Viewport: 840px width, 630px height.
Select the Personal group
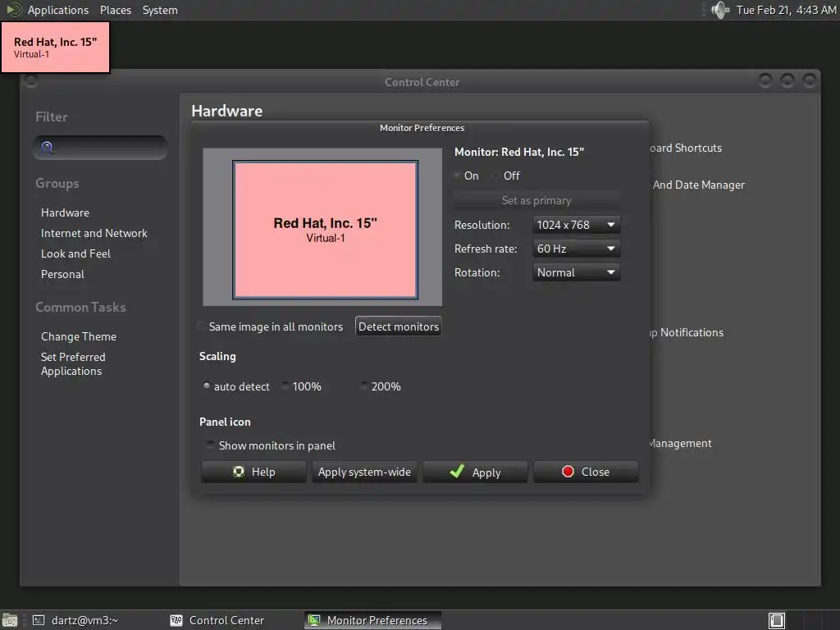[62, 274]
